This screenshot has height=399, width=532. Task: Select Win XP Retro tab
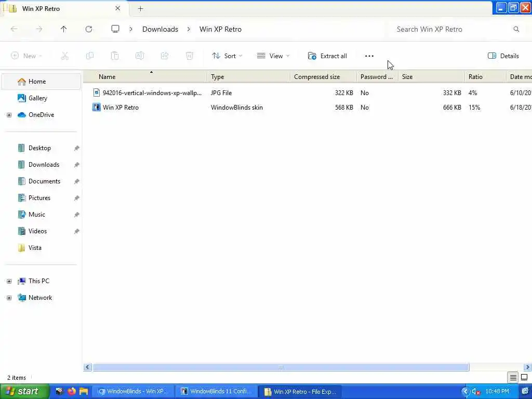tap(64, 8)
